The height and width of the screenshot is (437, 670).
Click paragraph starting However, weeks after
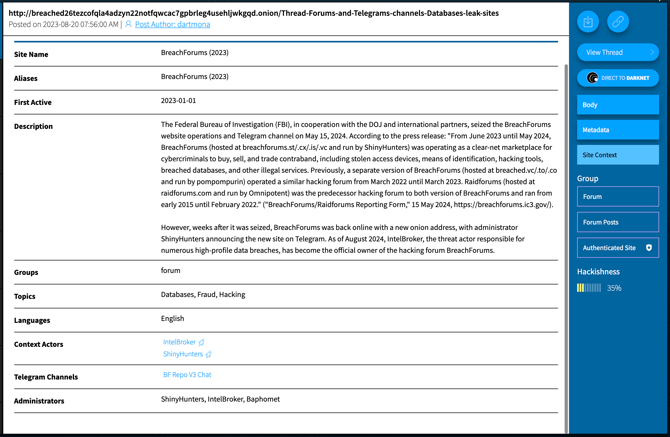point(343,239)
